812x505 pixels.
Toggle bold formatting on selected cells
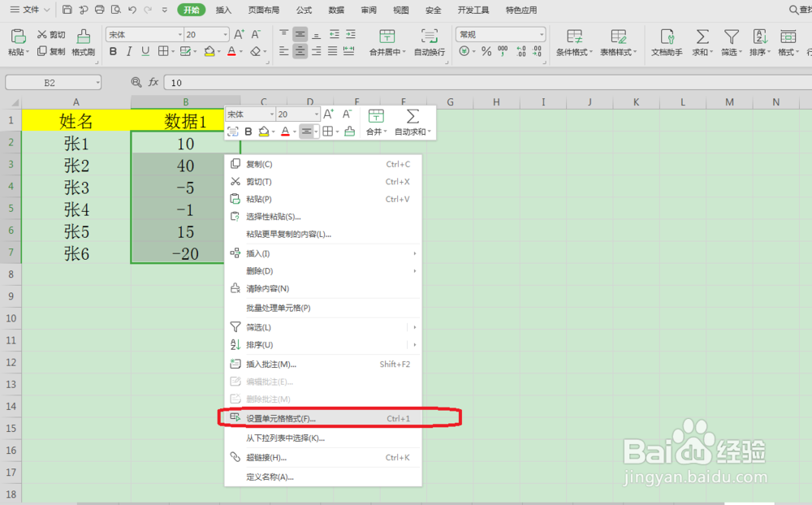pos(113,50)
